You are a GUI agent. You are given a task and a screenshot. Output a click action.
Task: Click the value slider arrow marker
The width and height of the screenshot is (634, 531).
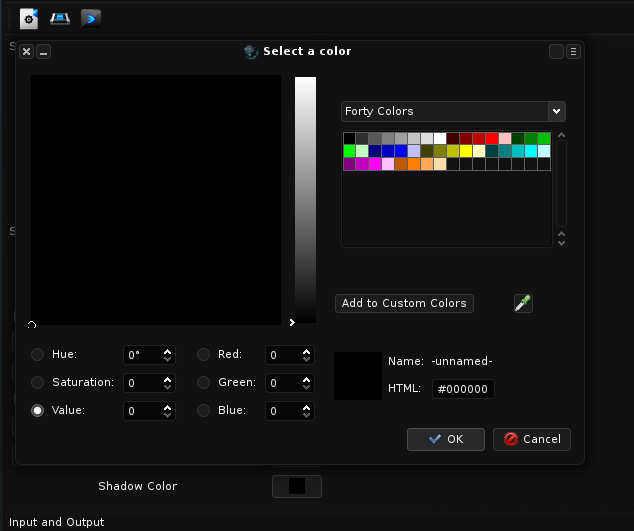pos(292,322)
